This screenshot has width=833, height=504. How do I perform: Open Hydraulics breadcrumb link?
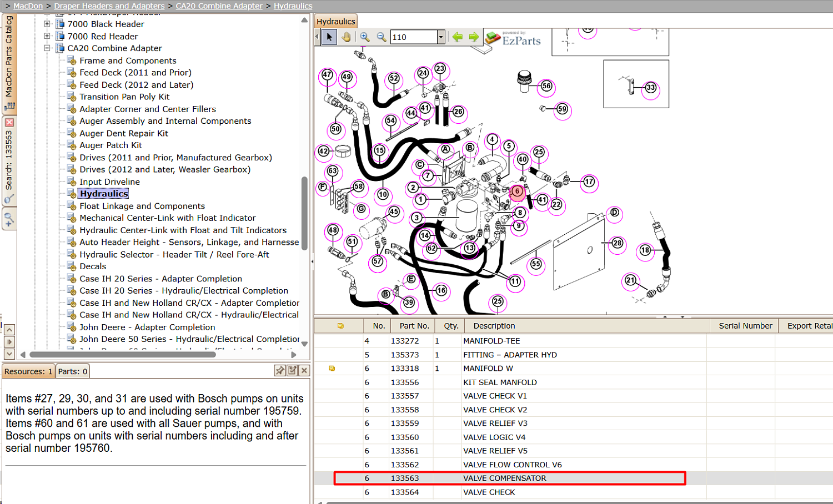pos(293,6)
